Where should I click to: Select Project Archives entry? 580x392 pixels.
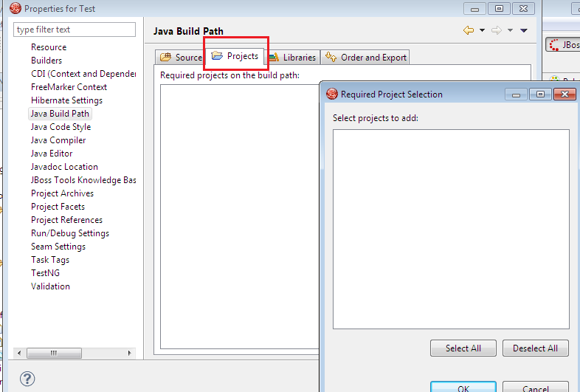click(x=62, y=193)
